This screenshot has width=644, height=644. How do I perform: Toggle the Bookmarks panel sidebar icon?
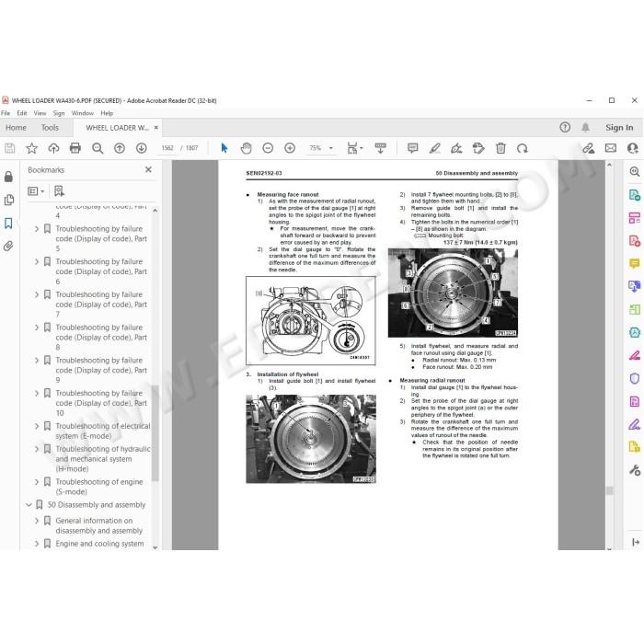click(8, 224)
